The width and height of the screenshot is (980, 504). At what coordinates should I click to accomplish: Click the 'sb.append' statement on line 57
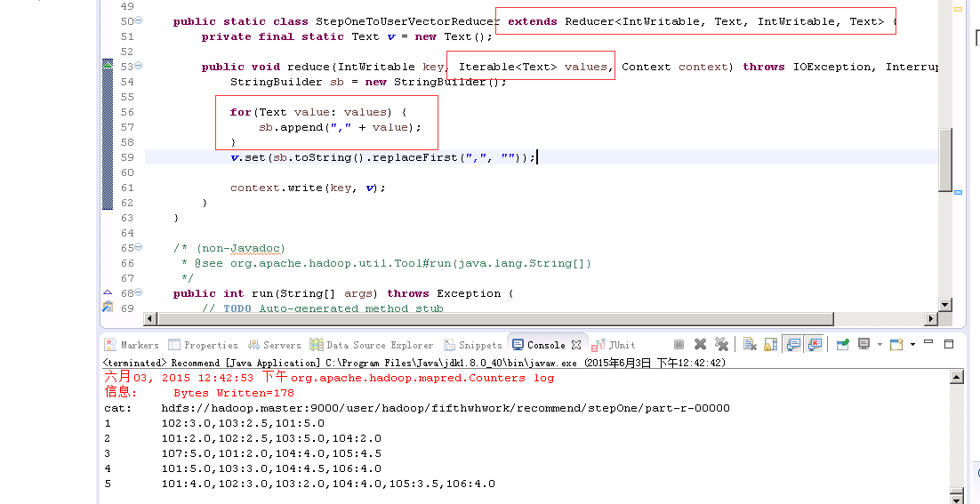340,127
